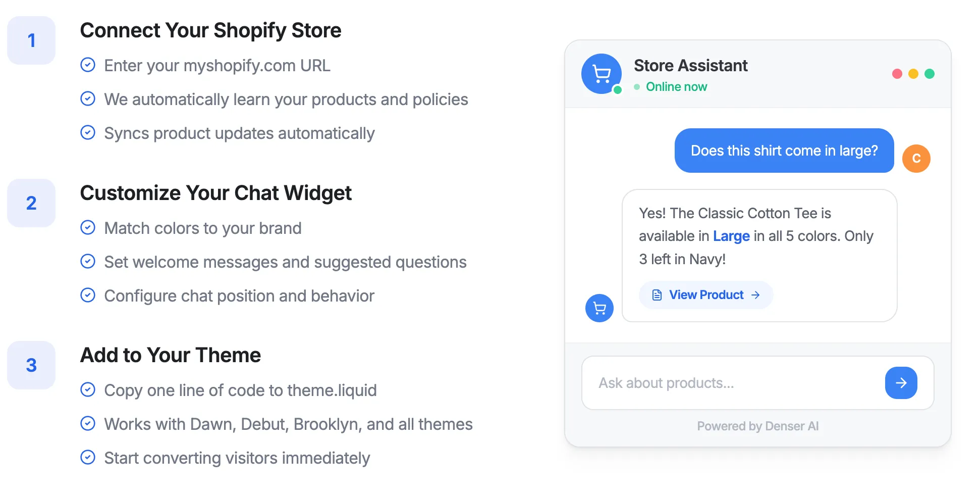Image resolution: width=980 pixels, height=494 pixels.
Task: Toggle the checkmark beside Enter your myshopify.com URL
Action: pyautogui.click(x=88, y=64)
